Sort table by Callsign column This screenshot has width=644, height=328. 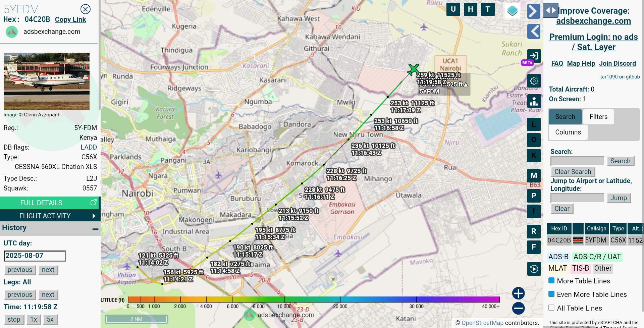point(596,229)
